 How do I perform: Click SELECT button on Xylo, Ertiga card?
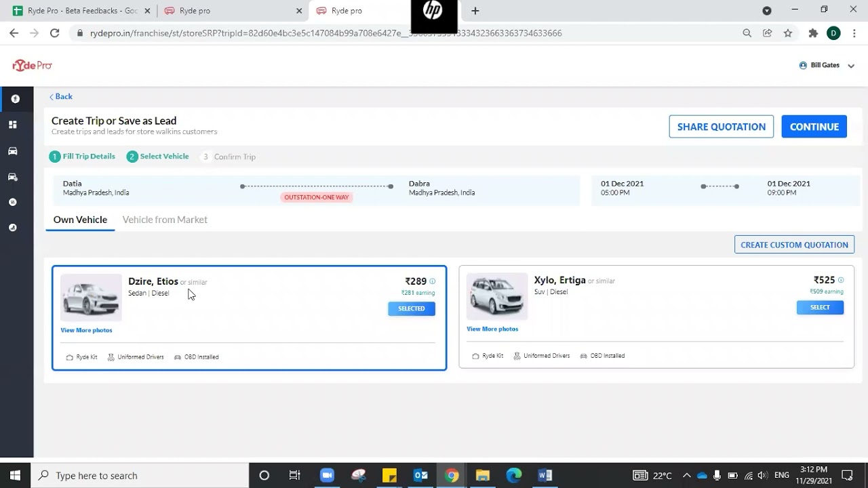pos(820,307)
